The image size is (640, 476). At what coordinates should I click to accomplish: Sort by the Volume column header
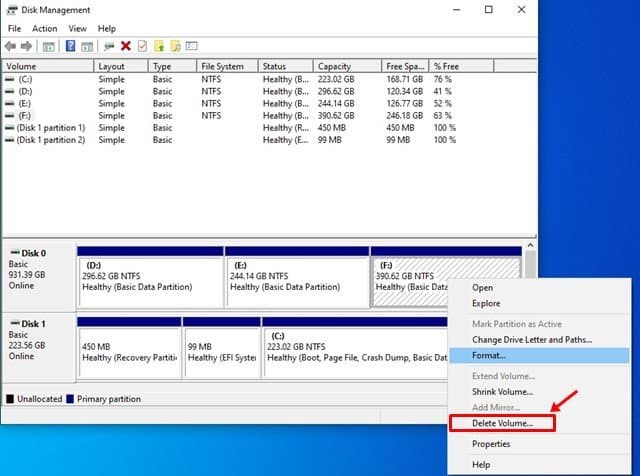click(48, 66)
